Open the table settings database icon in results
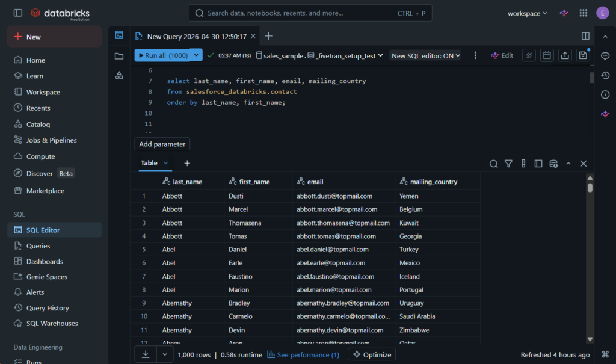Screen dimensions: 616x364 click(553, 164)
